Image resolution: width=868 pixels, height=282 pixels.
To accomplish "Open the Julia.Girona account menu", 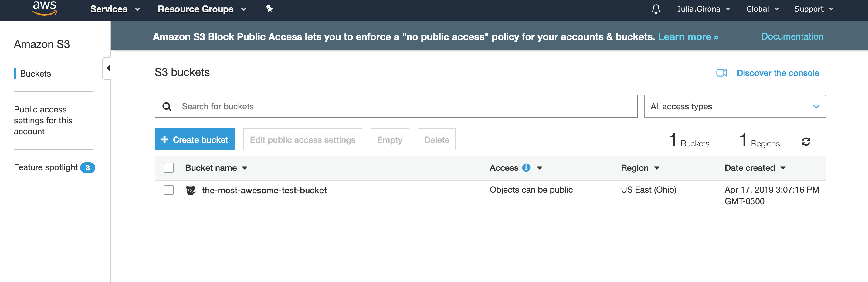I will 704,9.
